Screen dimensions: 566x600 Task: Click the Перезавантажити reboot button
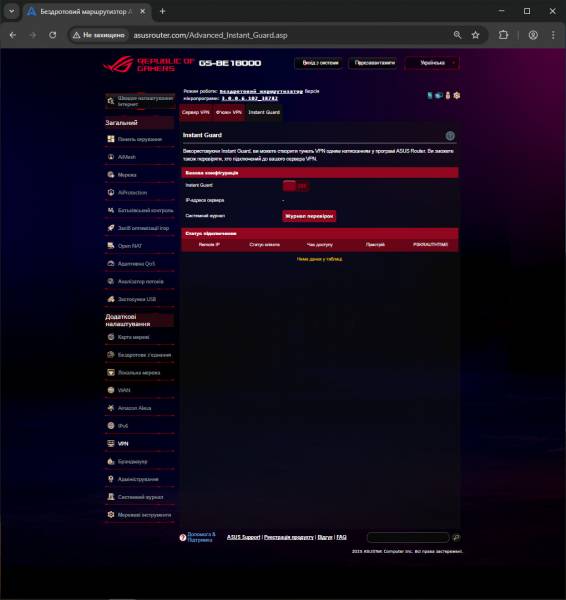point(375,63)
